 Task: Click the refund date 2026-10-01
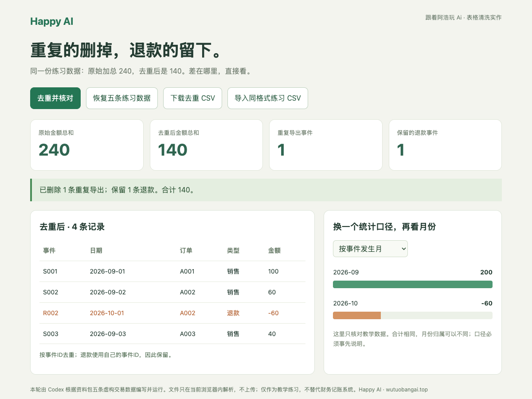tap(107, 313)
